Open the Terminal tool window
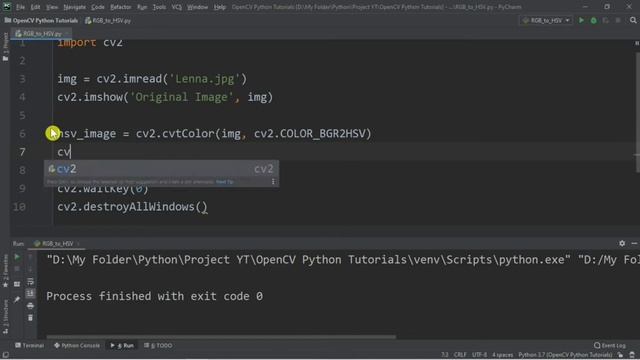The width and height of the screenshot is (640, 360). coord(29,345)
